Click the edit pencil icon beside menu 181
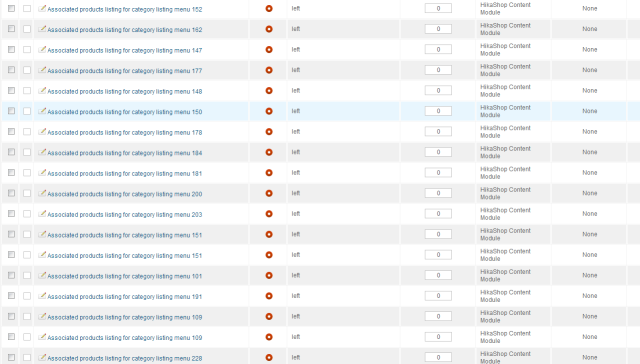 [x=42, y=172]
